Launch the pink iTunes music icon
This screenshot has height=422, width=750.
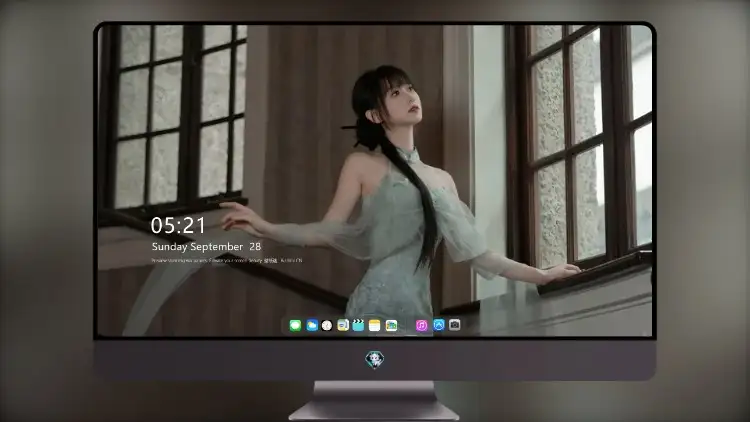pyautogui.click(x=421, y=325)
